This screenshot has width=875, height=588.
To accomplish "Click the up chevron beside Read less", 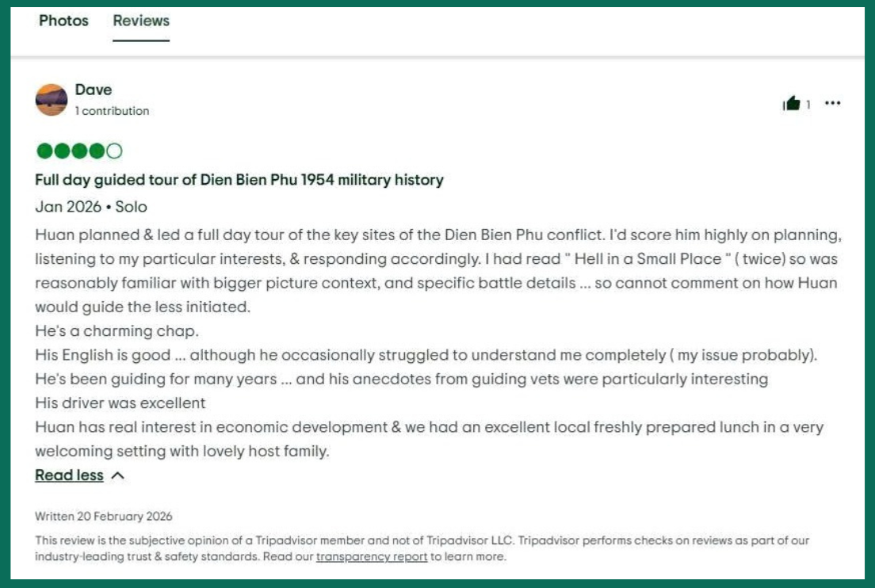I will [x=117, y=475].
